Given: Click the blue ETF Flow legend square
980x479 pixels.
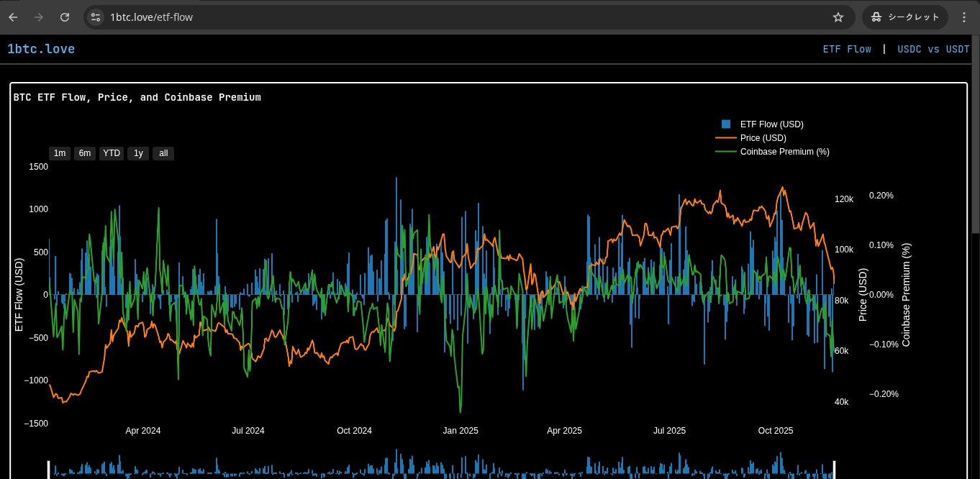Looking at the screenshot, I should (x=725, y=124).
